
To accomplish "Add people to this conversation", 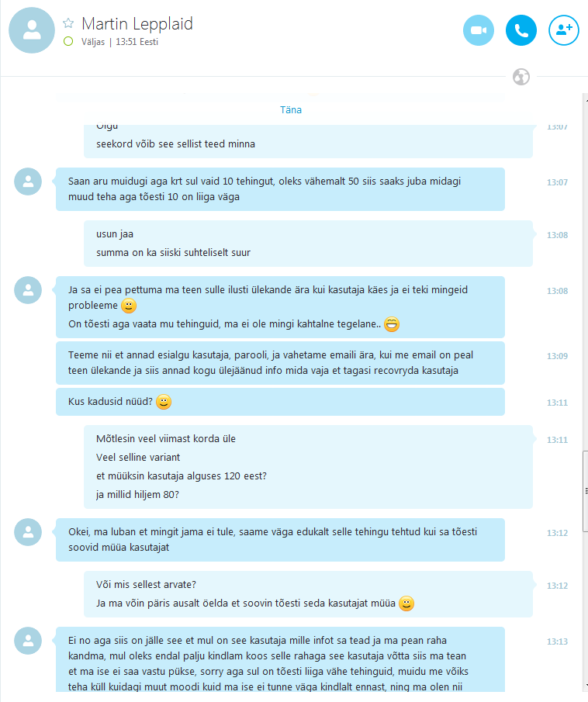I will coord(563,30).
